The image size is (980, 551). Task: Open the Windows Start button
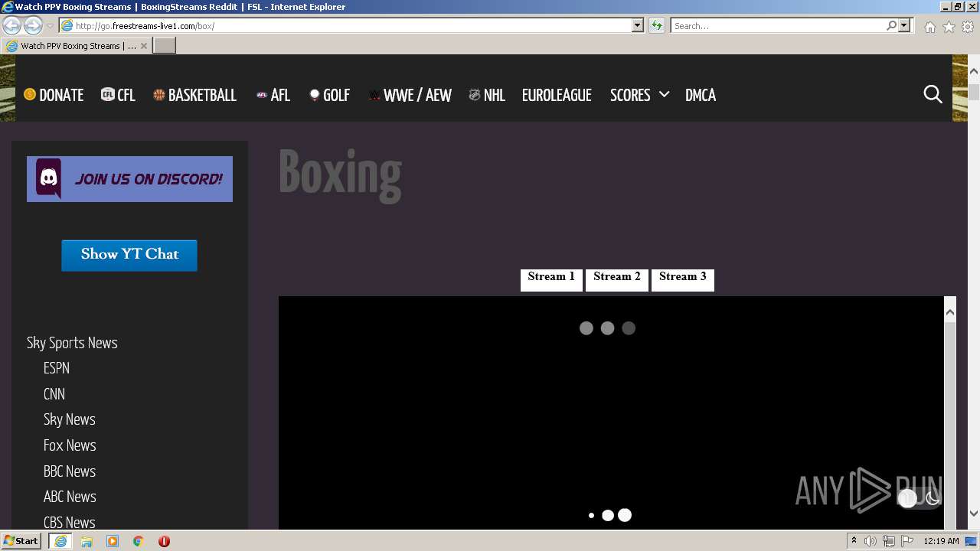coord(21,541)
